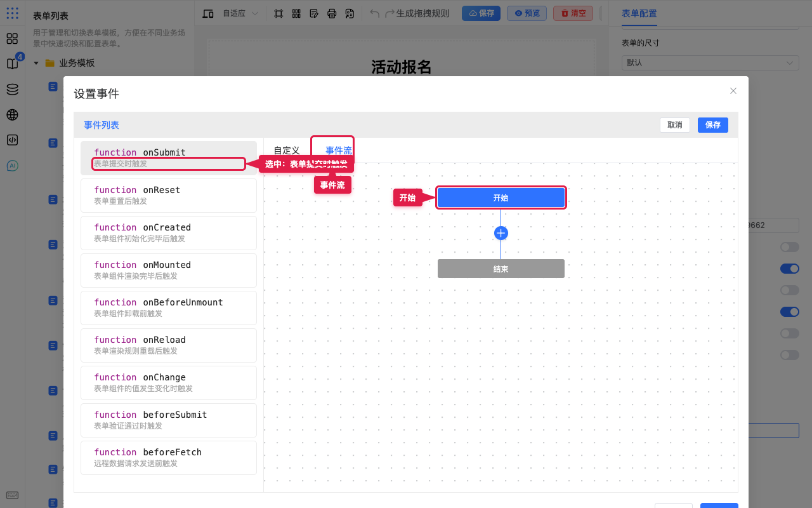Click the toolbar 保存 button with cloud icon
Viewport: 812px width, 508px height.
(481, 13)
